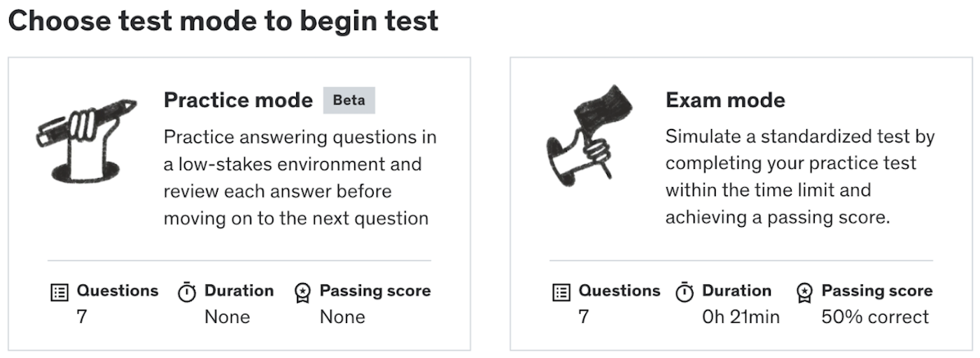Click the Exam mode Passing score label
The width and height of the screenshot is (980, 358).
[x=876, y=291]
